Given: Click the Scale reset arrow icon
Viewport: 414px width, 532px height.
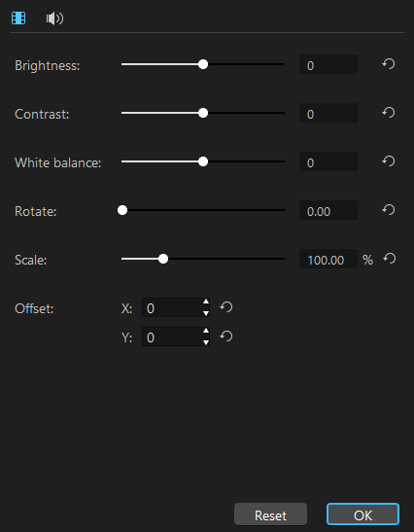Looking at the screenshot, I should click(x=390, y=259).
